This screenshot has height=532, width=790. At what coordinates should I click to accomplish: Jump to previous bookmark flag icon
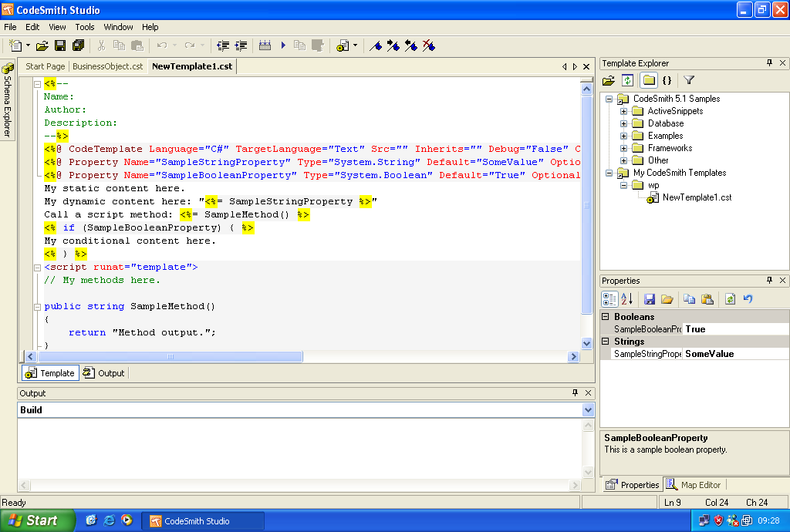pos(411,45)
